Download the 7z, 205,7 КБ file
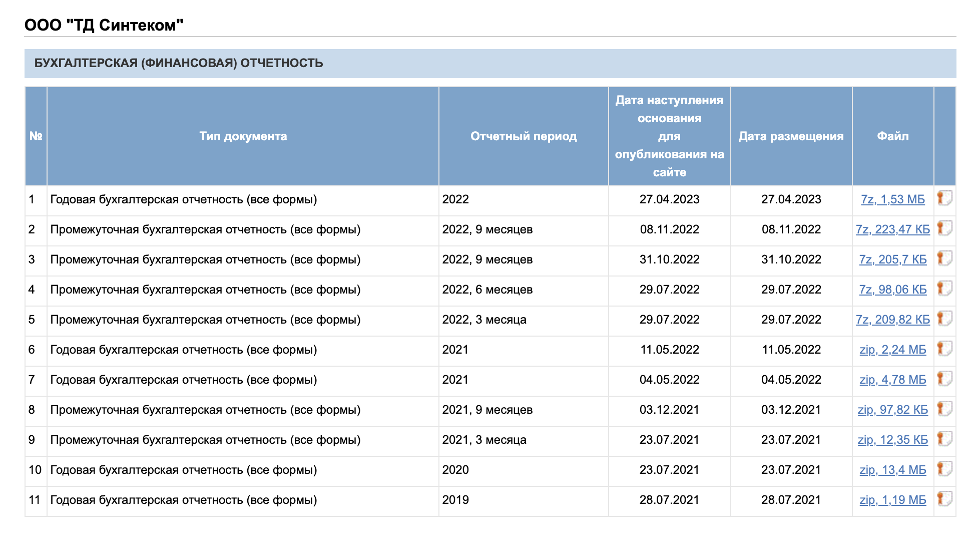 (x=893, y=259)
